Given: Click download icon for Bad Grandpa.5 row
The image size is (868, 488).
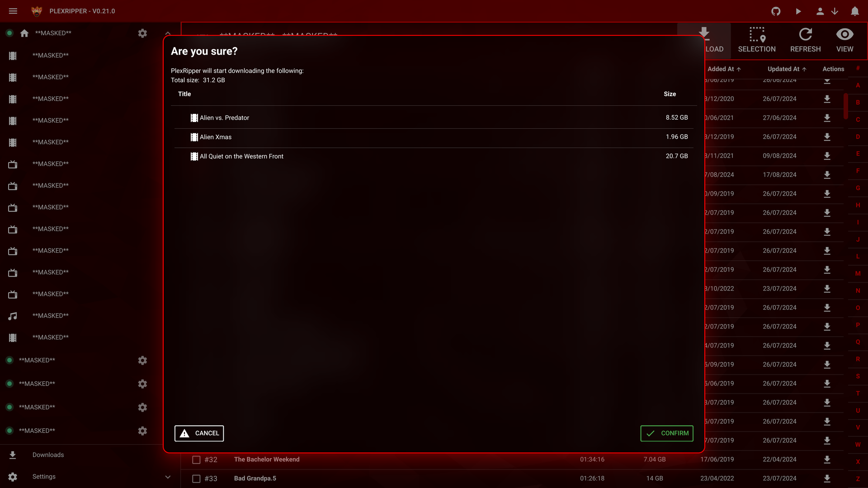Looking at the screenshot, I should (x=827, y=478).
